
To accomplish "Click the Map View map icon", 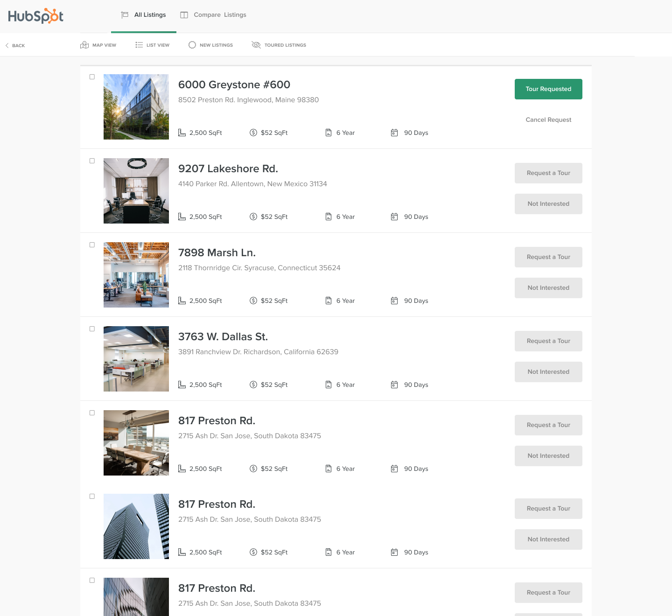I will tap(84, 45).
